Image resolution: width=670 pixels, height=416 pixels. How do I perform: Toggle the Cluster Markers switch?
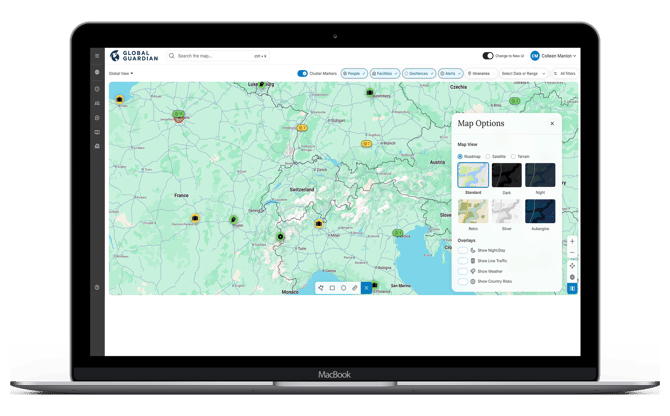pos(303,73)
